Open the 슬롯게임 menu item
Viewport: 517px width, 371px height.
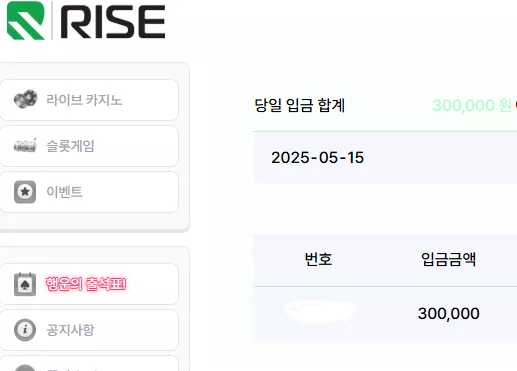pos(89,146)
